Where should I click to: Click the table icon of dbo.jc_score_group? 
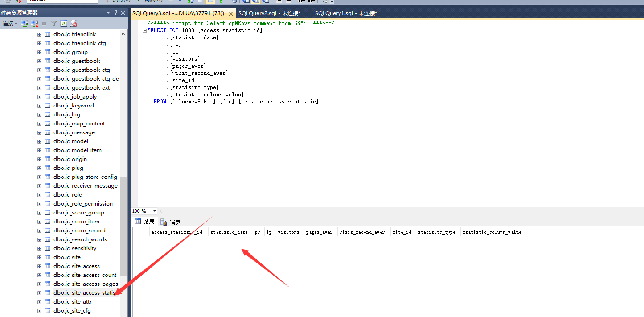tap(48, 213)
